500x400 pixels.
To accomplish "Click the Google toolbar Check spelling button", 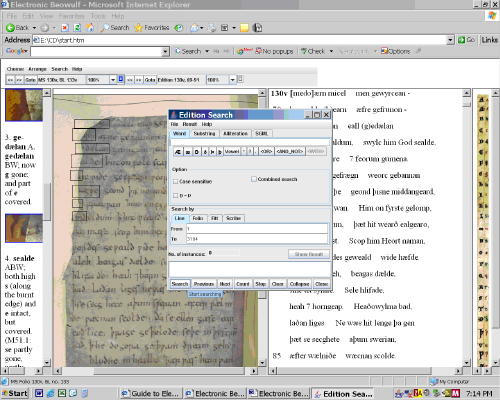I will 313,51.
